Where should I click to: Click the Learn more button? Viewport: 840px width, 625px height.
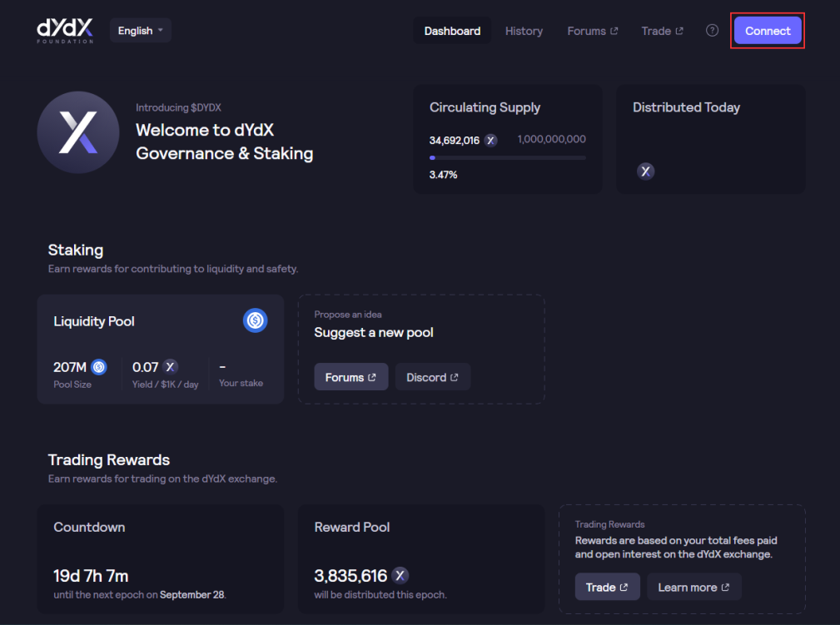[x=693, y=587]
